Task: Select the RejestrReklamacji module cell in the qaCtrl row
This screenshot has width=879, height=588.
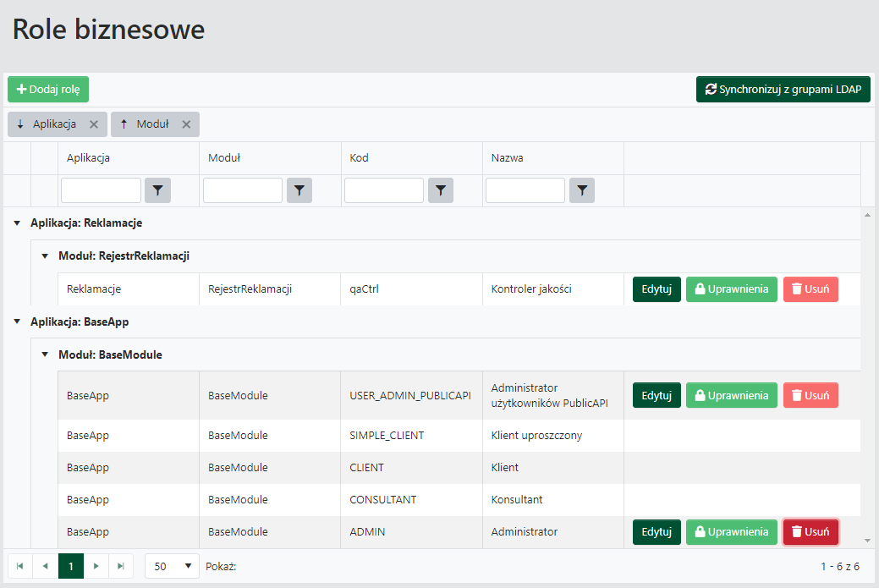Action: coord(270,289)
